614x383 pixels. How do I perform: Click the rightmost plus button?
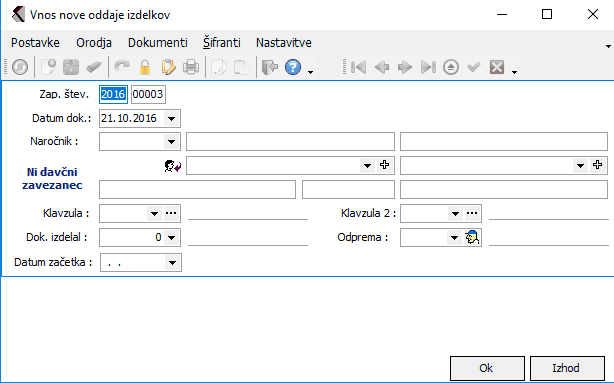[598, 165]
